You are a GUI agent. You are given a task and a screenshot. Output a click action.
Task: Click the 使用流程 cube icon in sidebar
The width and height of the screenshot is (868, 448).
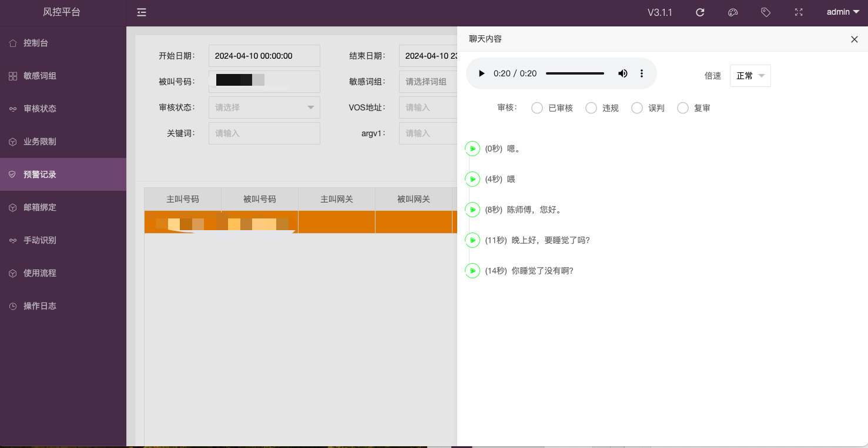click(x=13, y=273)
